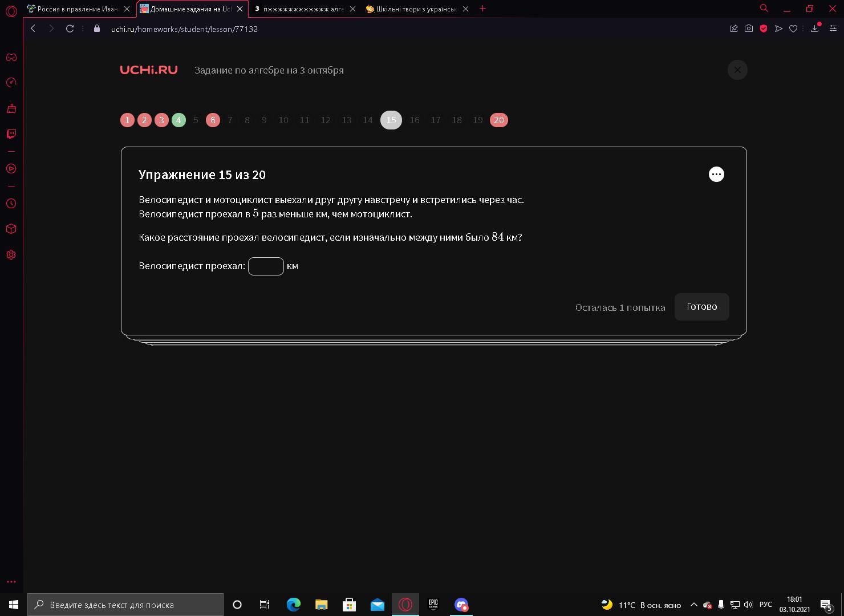The image size is (844, 616).
Task: Expand hidden system tray icons arrow
Action: coord(694,605)
